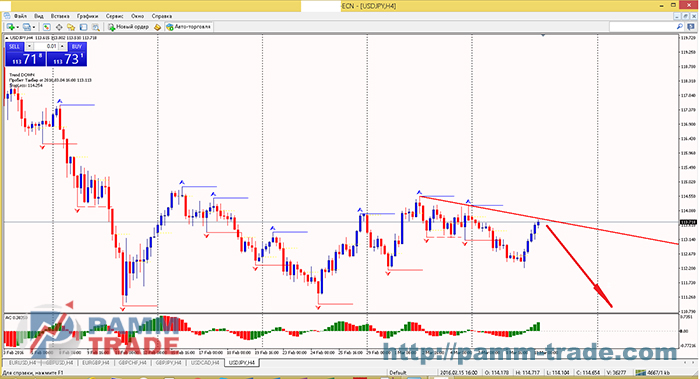Click the 0.01 lot volume field
This screenshot has width=700, height=379.
pos(46,46)
